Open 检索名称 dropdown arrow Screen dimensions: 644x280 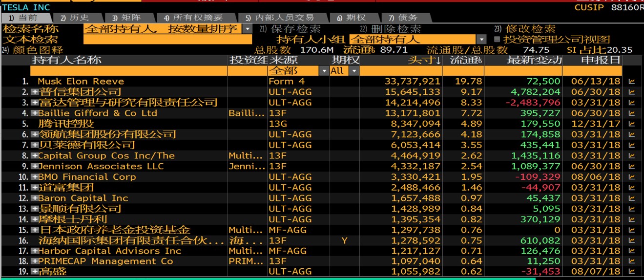[248, 29]
